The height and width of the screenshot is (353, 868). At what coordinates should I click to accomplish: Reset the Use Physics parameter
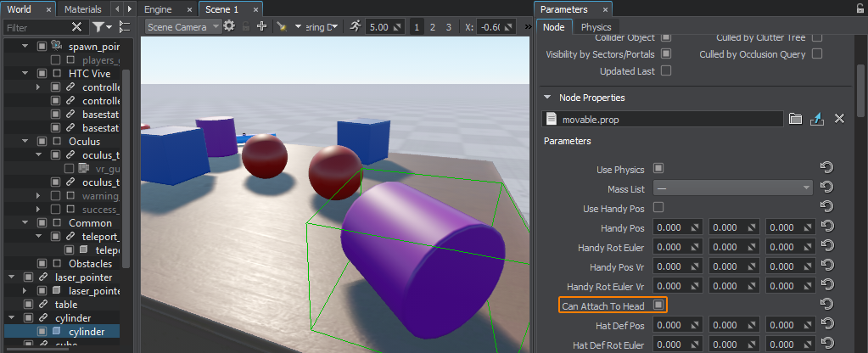[x=827, y=169]
